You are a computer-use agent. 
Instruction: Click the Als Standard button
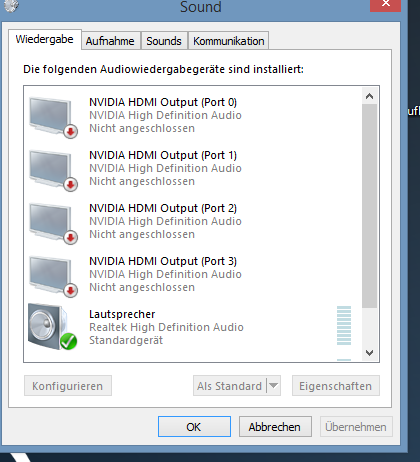click(x=230, y=386)
